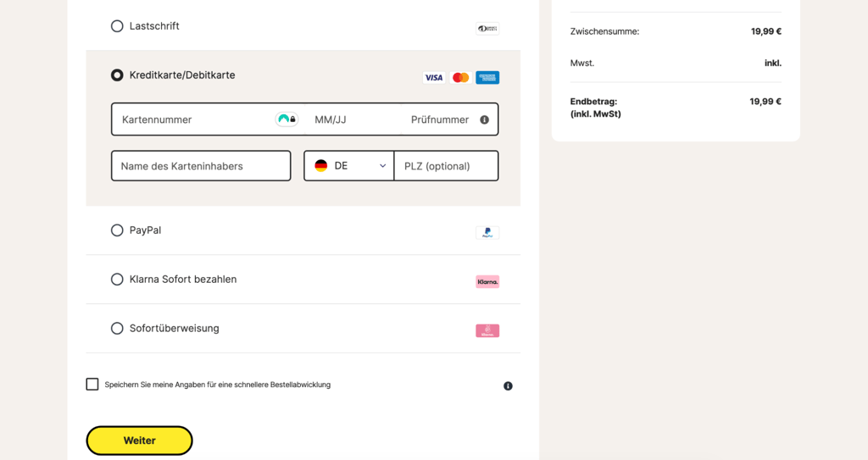Click the Zwischensumme amount 19,99 €
This screenshot has width=868, height=460.
tap(766, 31)
